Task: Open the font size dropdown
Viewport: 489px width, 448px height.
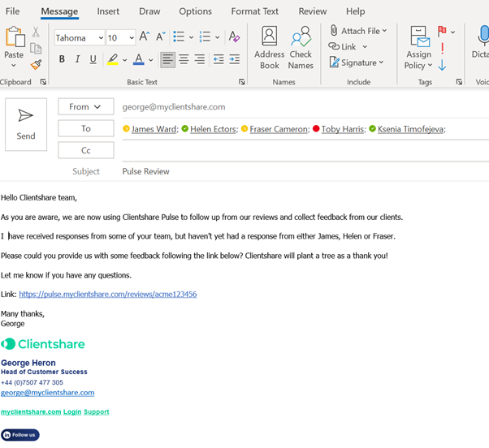Action: (132, 38)
